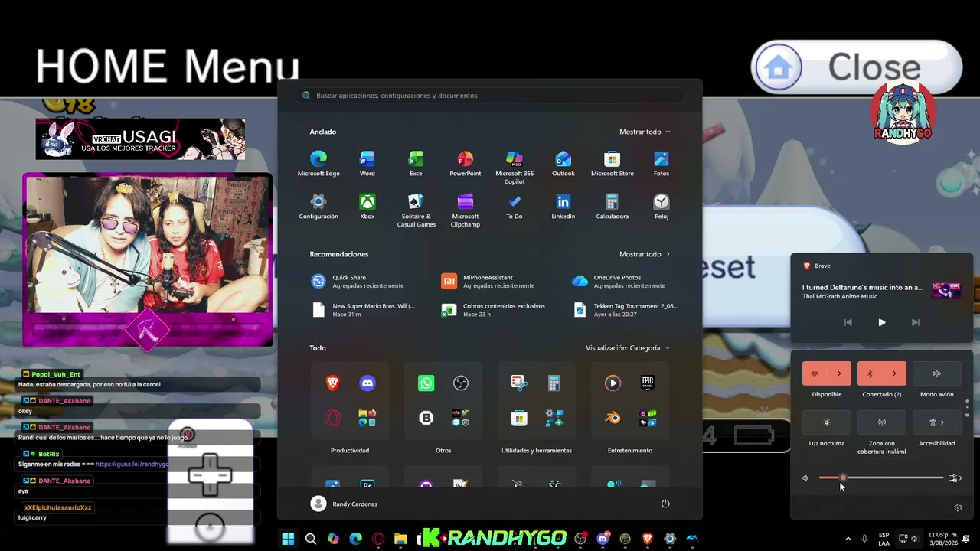980x551 pixels.
Task: Enable the mobile hotspot quick setting
Action: tap(882, 422)
